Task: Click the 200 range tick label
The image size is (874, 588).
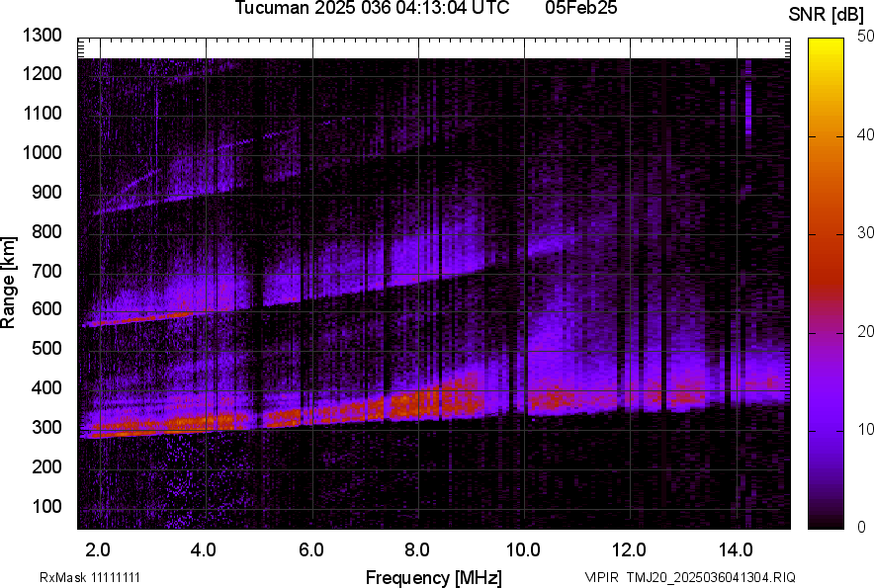Action: coord(46,467)
